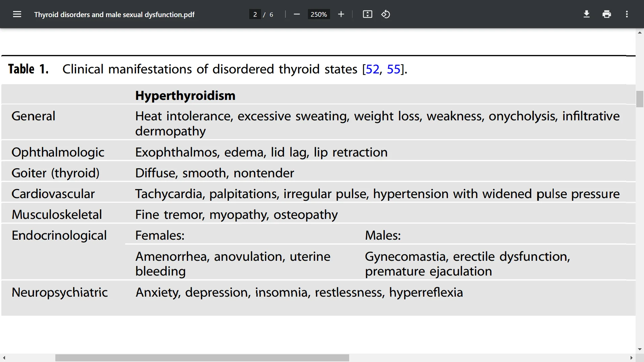Open reference link 55
The height and width of the screenshot is (362, 644).
(x=393, y=69)
